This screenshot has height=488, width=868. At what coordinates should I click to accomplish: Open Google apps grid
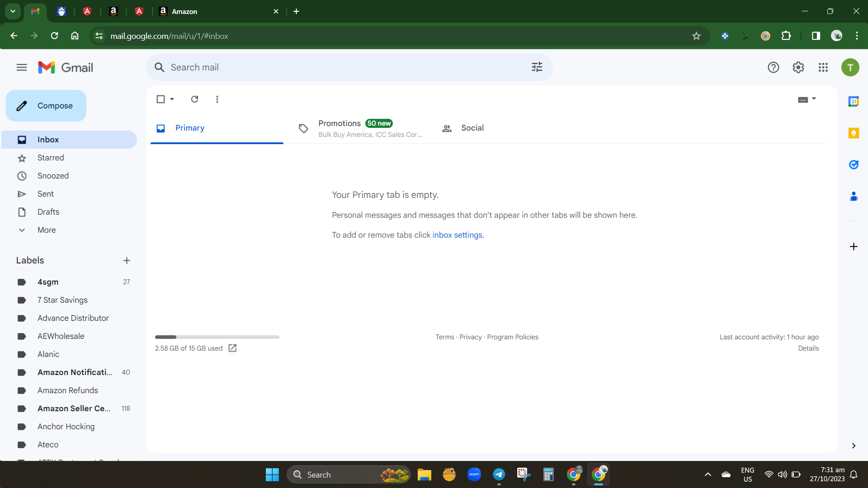[823, 67]
